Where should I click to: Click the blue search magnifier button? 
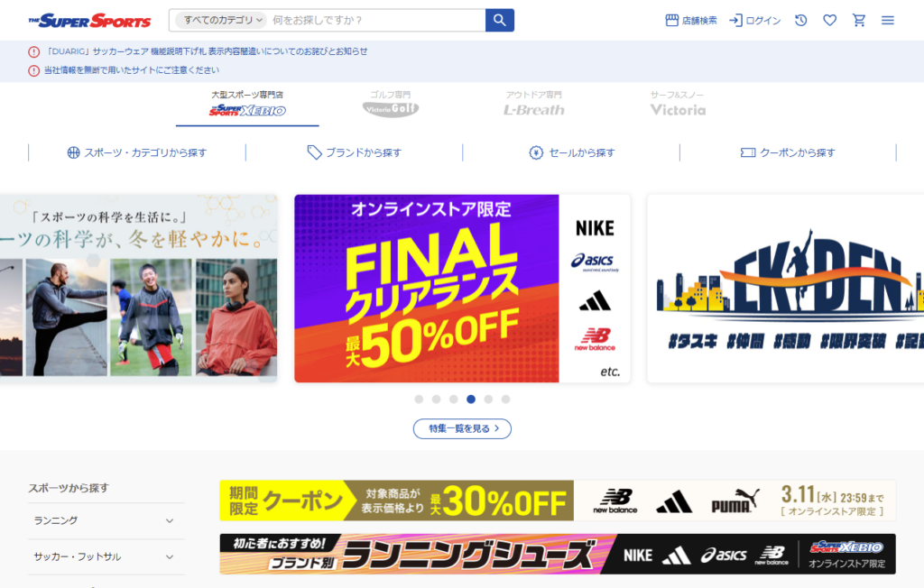(x=499, y=20)
